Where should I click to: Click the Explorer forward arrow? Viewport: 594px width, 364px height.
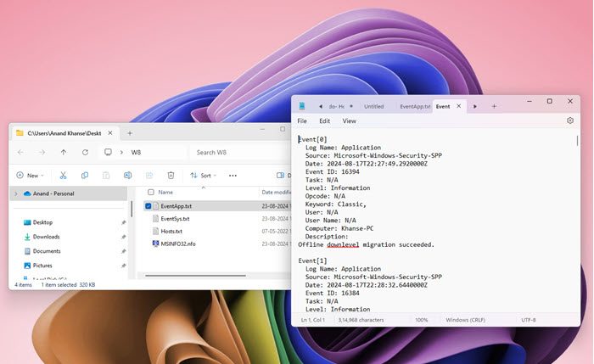42,152
